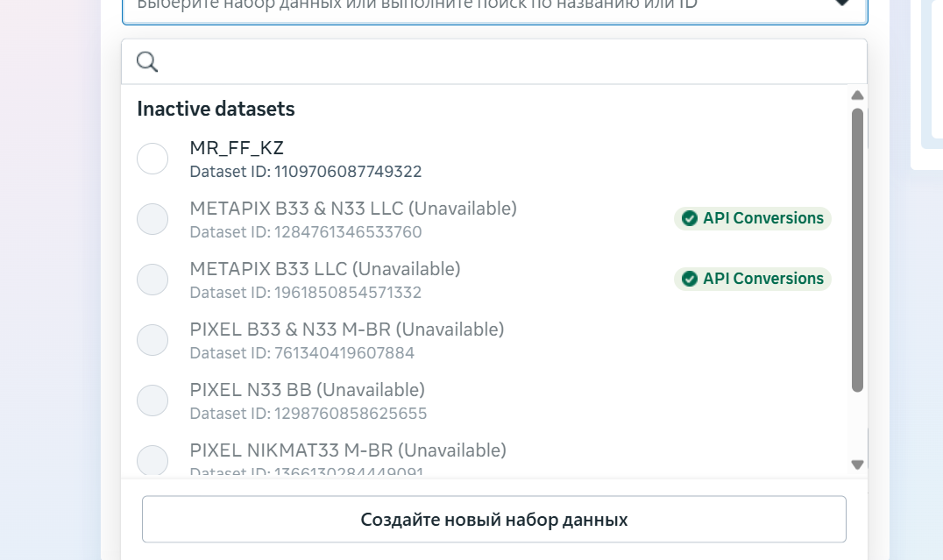The image size is (943, 560).
Task: Click the dataset list scrollbar thumb
Action: pyautogui.click(x=857, y=250)
